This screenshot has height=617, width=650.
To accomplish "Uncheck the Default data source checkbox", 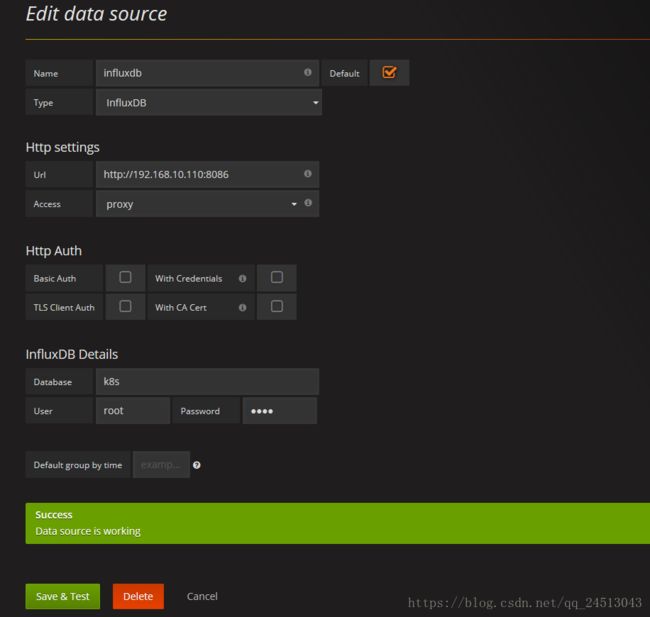I will pyautogui.click(x=389, y=73).
